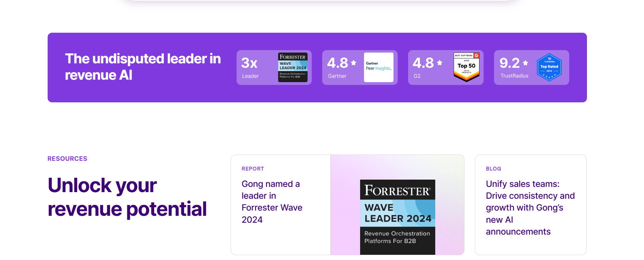Viewport: 644px width, 260px height.
Task: Click the '3x' text
Action: (249, 63)
